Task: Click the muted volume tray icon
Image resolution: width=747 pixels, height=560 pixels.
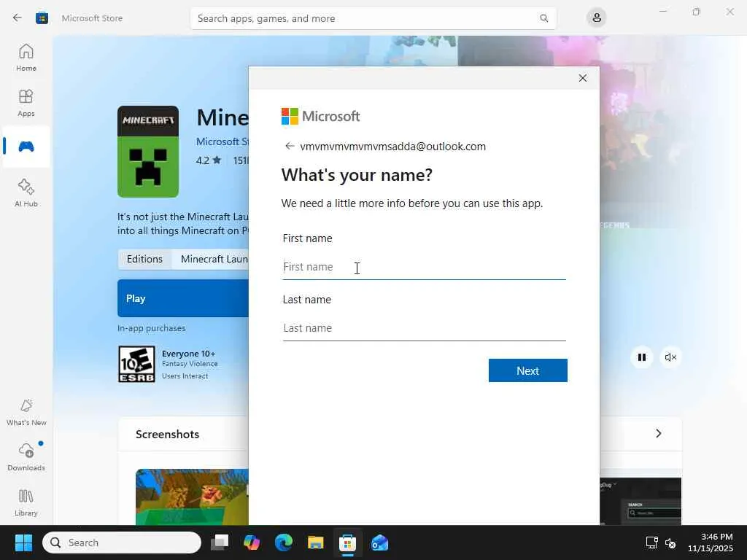Action: (670, 542)
